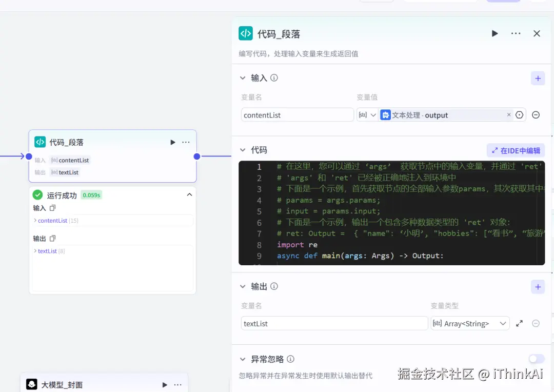Click the code node icon beside 代码_段落 title
Screen dimensions: 554x392
245,33
